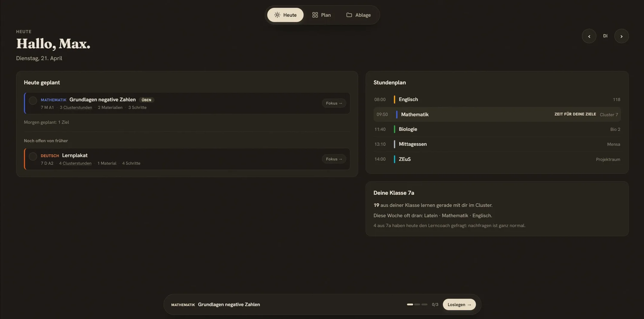The height and width of the screenshot is (319, 644).
Task: Click the Lernplakat task title
Action: [75, 155]
